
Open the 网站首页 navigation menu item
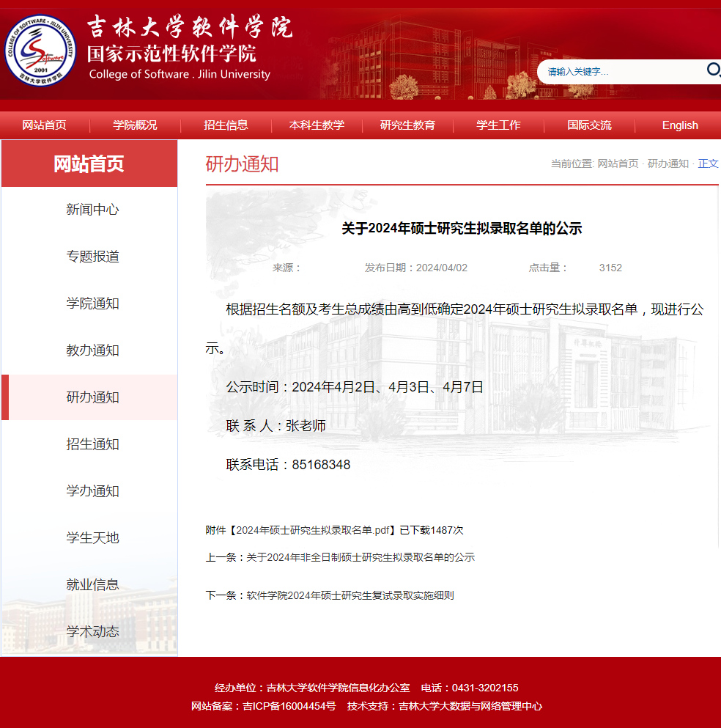click(45, 125)
